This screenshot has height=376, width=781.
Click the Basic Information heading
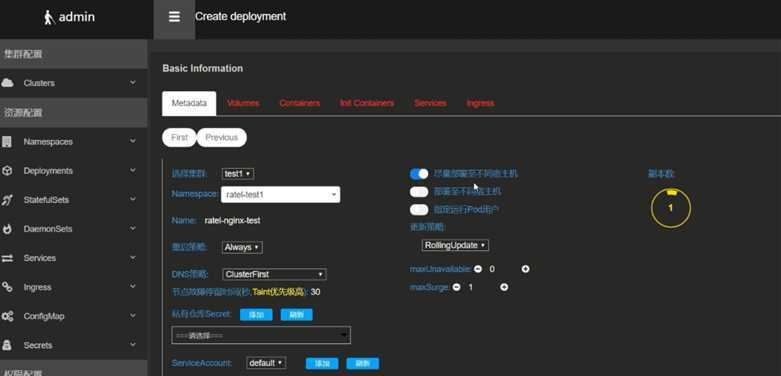(203, 69)
